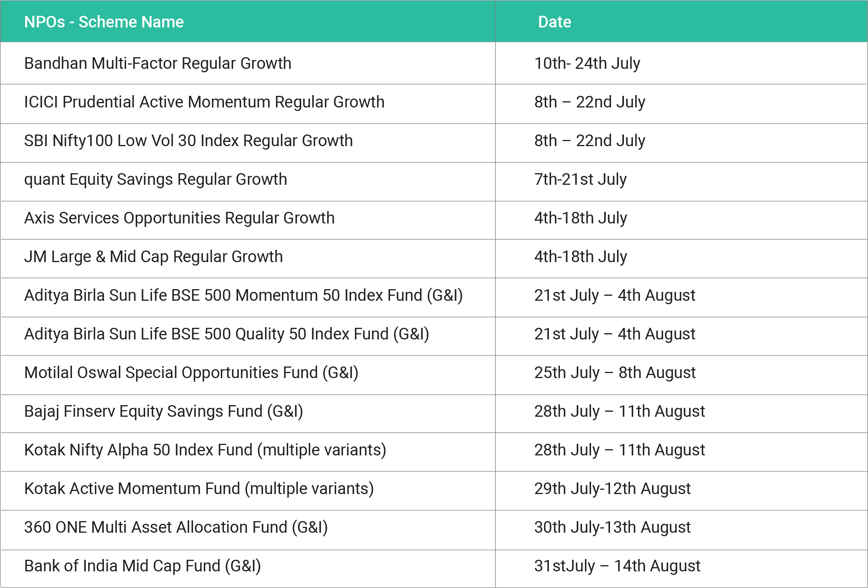This screenshot has height=588, width=868.
Task: Select Aditya Birla BSE 500 Momentum 50 fund
Action: pos(243,295)
